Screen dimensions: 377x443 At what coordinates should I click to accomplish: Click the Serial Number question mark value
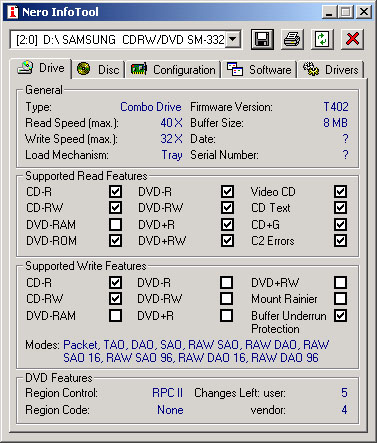(x=345, y=155)
